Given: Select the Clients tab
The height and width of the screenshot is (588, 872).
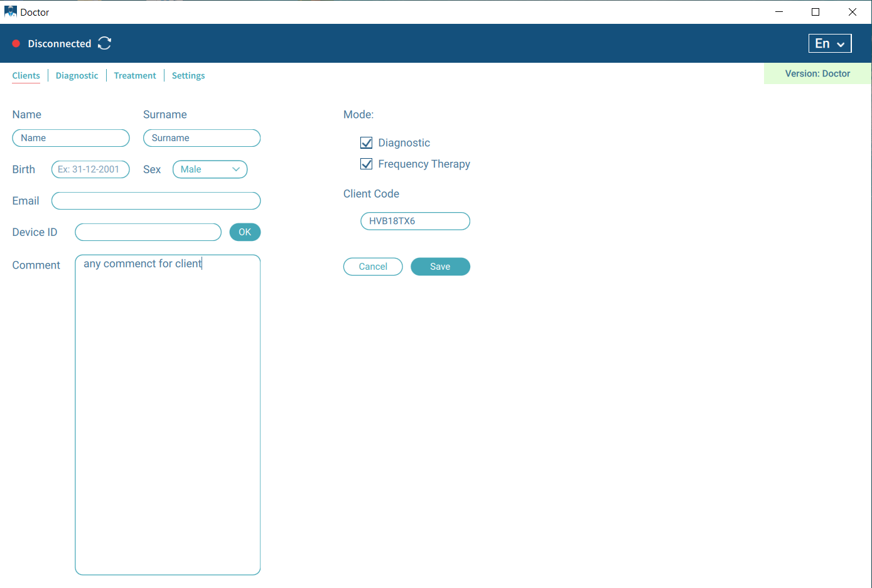Looking at the screenshot, I should pyautogui.click(x=26, y=76).
